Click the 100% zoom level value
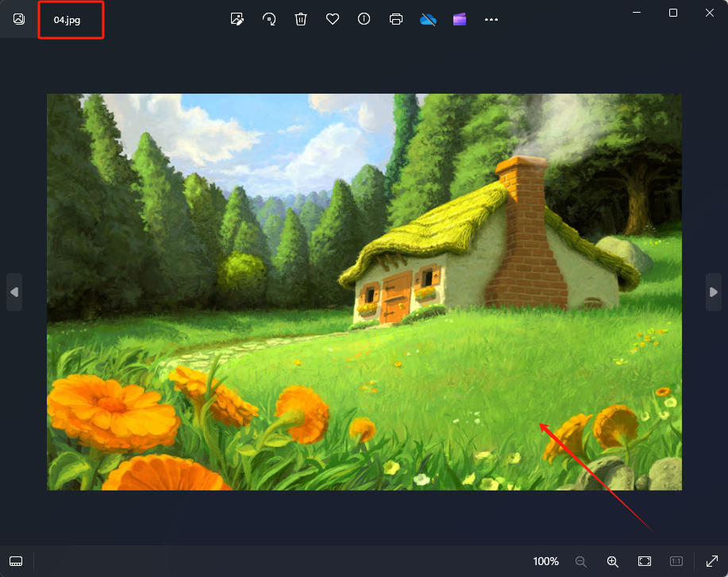The image size is (728, 577). click(546, 561)
